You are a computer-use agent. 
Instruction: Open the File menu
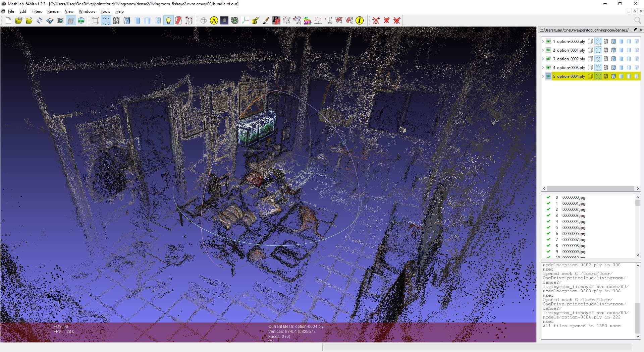click(x=11, y=11)
